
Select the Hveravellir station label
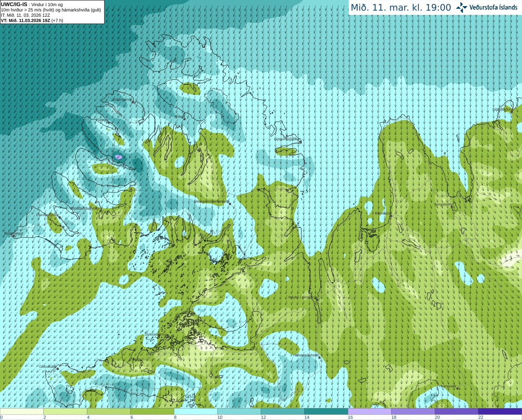[447, 386]
